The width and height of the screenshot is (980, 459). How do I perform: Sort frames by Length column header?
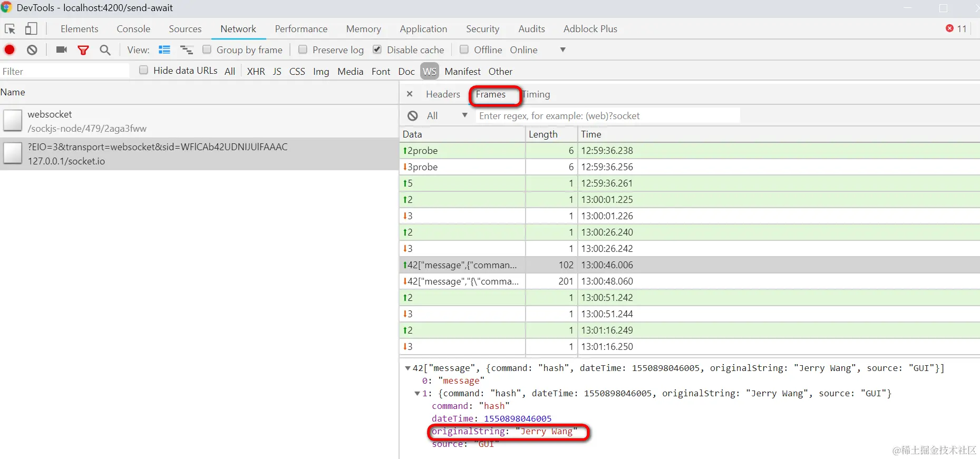[x=551, y=134]
